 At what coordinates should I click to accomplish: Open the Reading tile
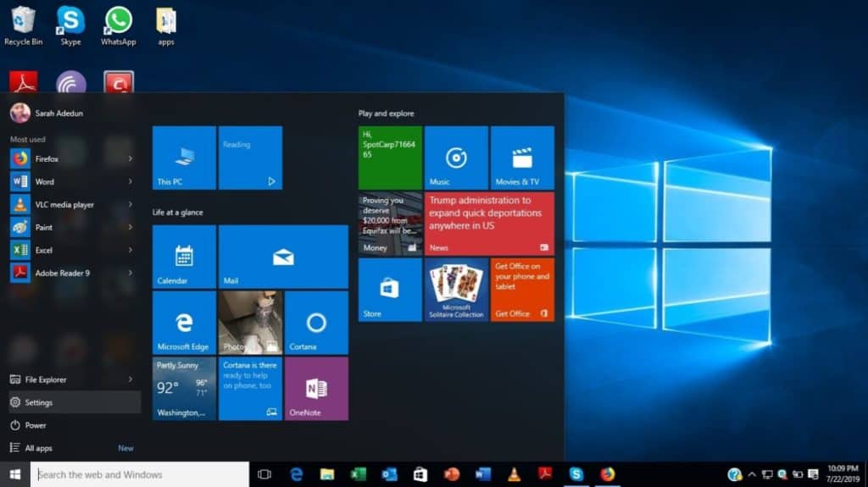tap(250, 158)
